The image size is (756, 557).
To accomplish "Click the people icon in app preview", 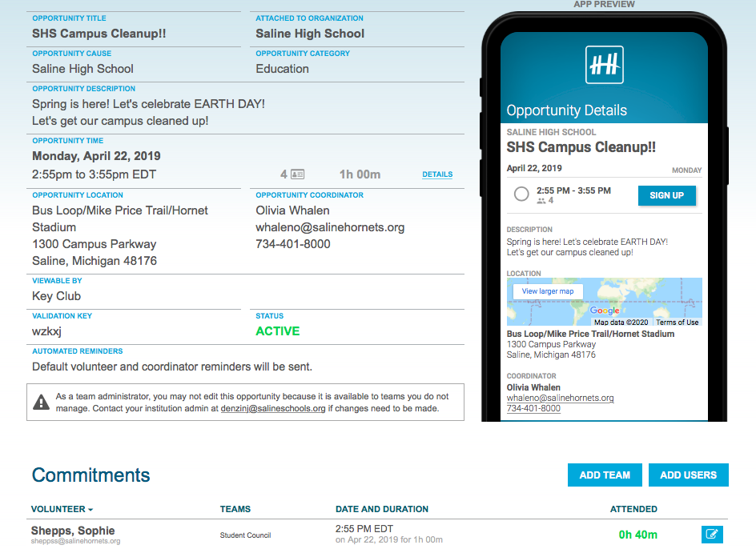I will click(x=541, y=200).
